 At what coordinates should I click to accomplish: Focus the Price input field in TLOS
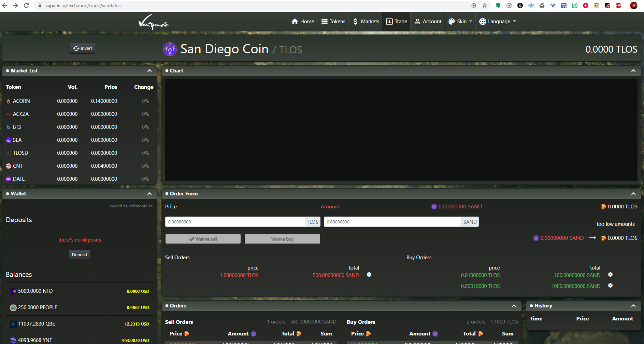click(x=235, y=222)
